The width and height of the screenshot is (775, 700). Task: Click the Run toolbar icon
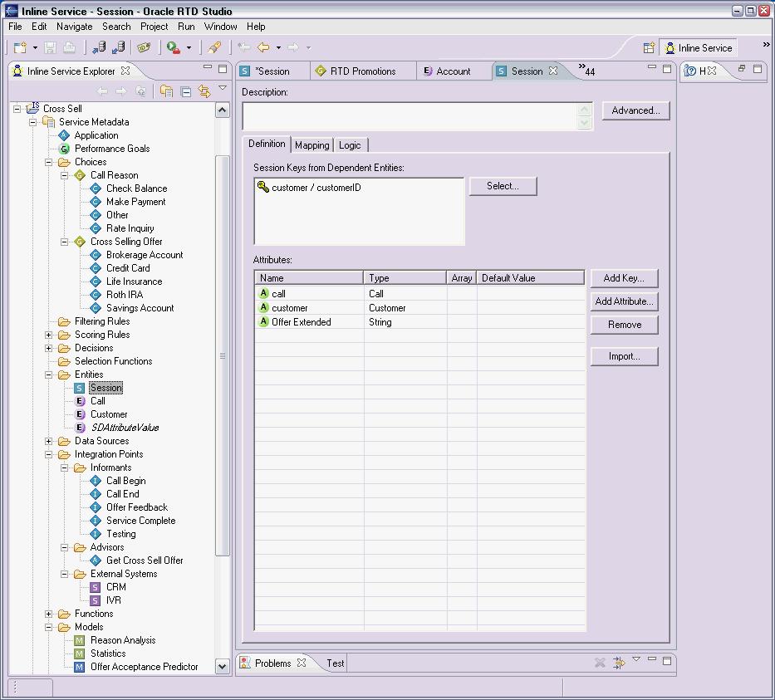173,47
